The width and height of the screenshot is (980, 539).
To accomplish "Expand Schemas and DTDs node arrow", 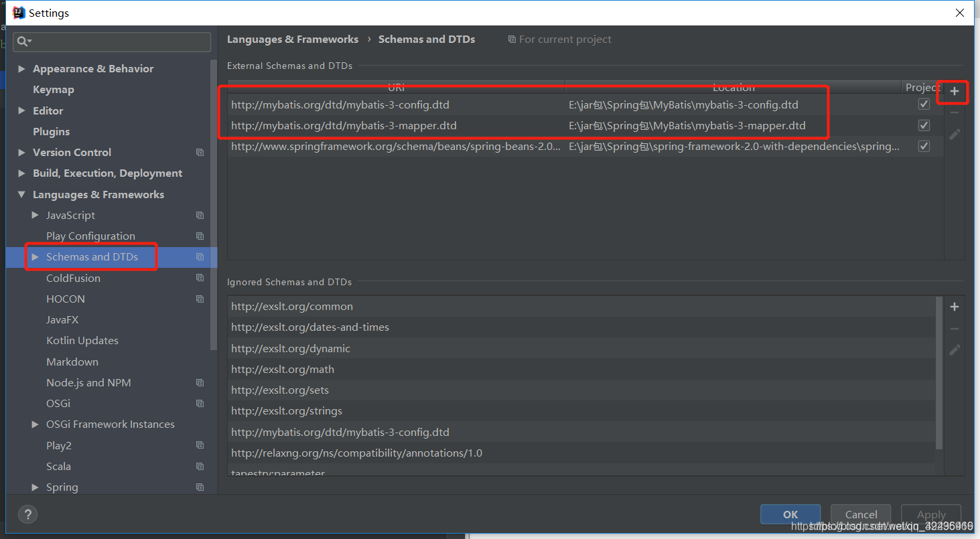I will [x=36, y=257].
